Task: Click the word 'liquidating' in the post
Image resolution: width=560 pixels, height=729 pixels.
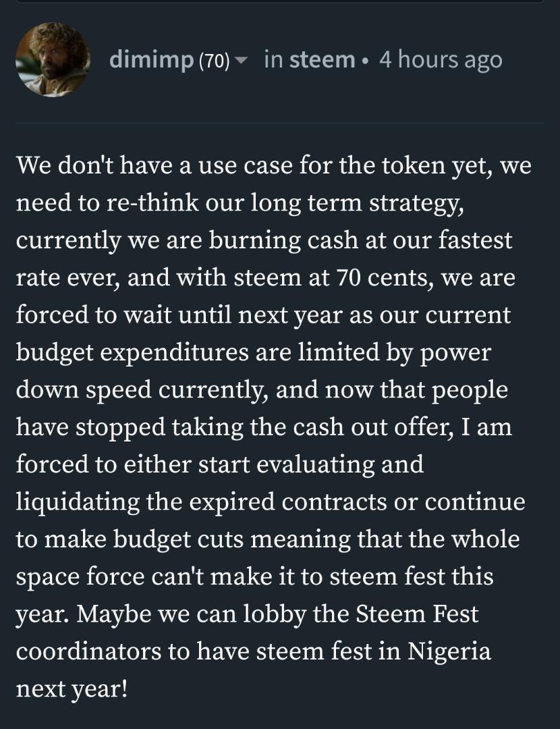Action: (x=78, y=502)
